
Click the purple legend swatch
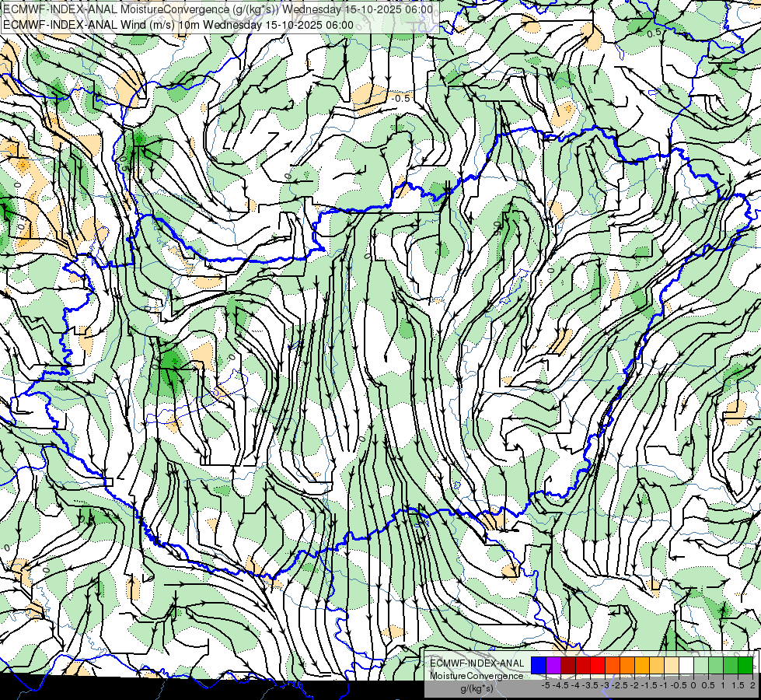553,665
